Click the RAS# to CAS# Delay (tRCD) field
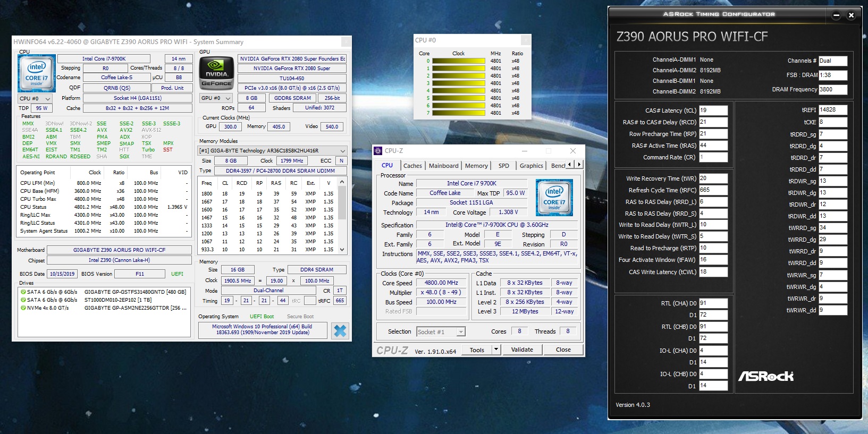This screenshot has height=434, width=868. point(713,122)
